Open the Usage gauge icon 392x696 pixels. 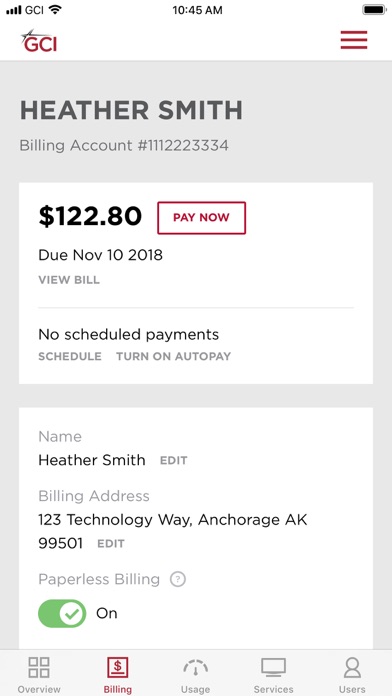click(195, 668)
